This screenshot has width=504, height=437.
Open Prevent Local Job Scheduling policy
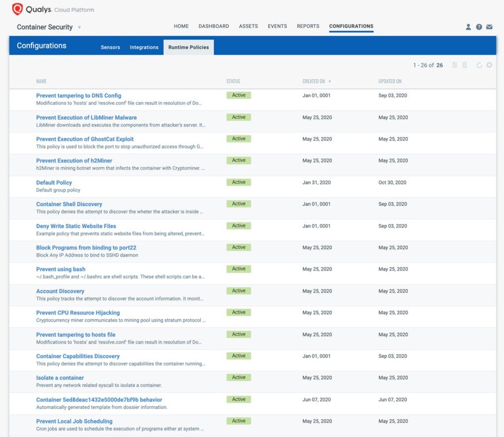click(x=74, y=421)
